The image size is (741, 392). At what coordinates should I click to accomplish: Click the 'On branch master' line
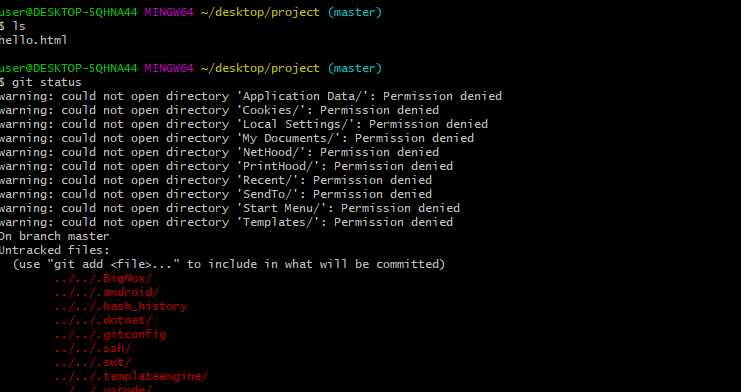(55, 236)
